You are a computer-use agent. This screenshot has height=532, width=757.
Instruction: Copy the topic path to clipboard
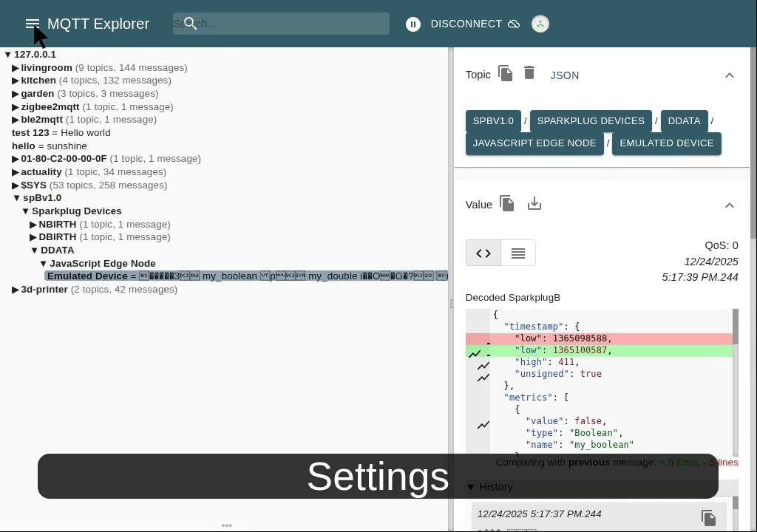click(x=506, y=74)
